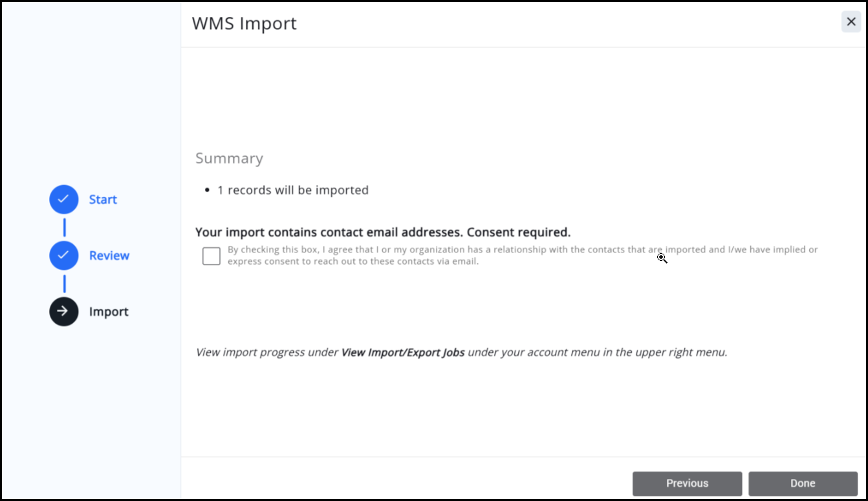The height and width of the screenshot is (501, 868).
Task: Click the Review step checkmark circle
Action: 63,256
